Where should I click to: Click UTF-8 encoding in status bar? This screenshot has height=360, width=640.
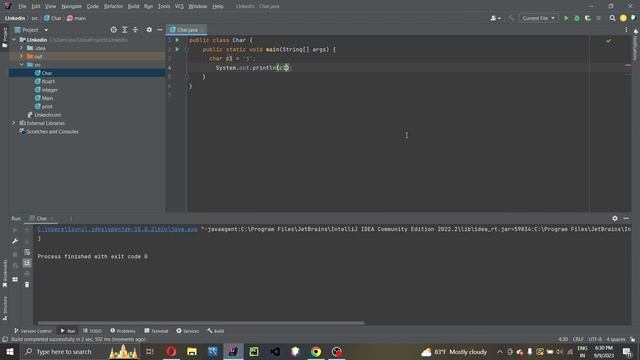point(595,339)
